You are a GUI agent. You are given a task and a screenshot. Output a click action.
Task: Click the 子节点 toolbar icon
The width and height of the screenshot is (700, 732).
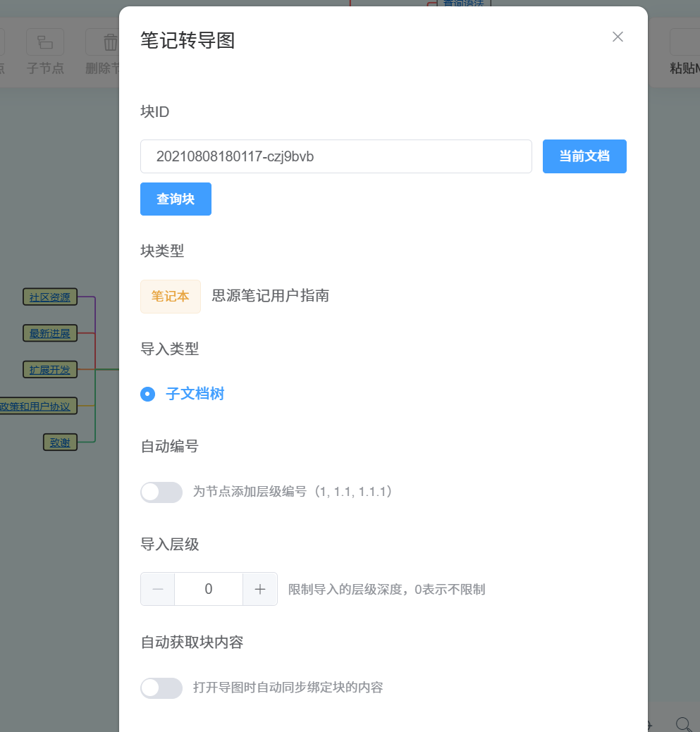pos(45,42)
